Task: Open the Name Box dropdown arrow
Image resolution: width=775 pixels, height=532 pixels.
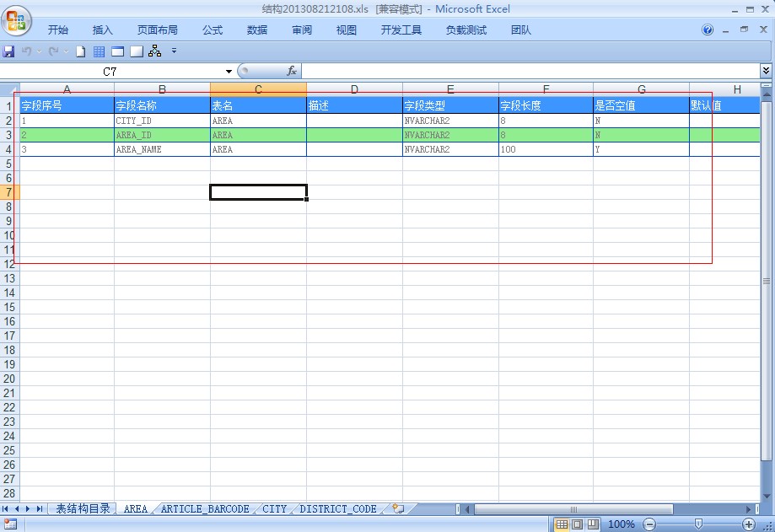Action: pyautogui.click(x=229, y=72)
